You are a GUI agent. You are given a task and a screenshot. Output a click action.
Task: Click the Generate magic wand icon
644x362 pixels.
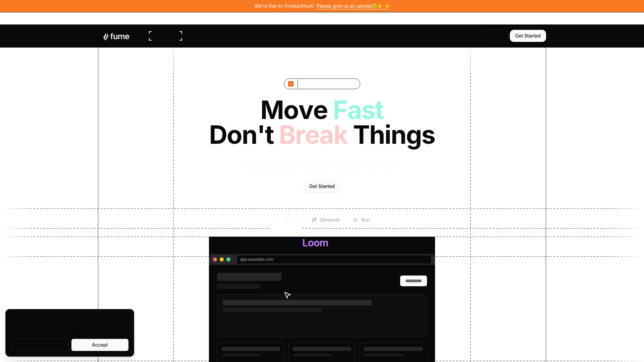[314, 220]
